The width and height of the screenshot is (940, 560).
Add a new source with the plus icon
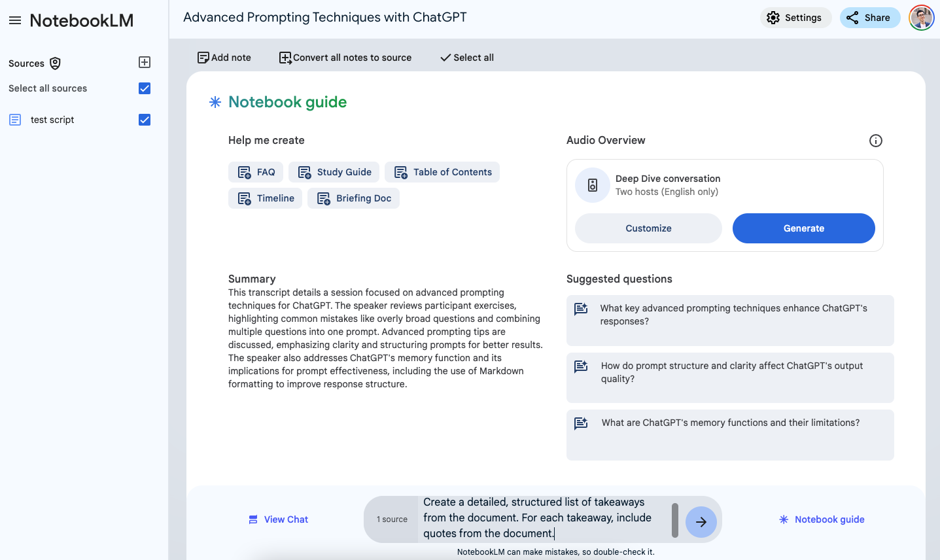click(x=144, y=62)
